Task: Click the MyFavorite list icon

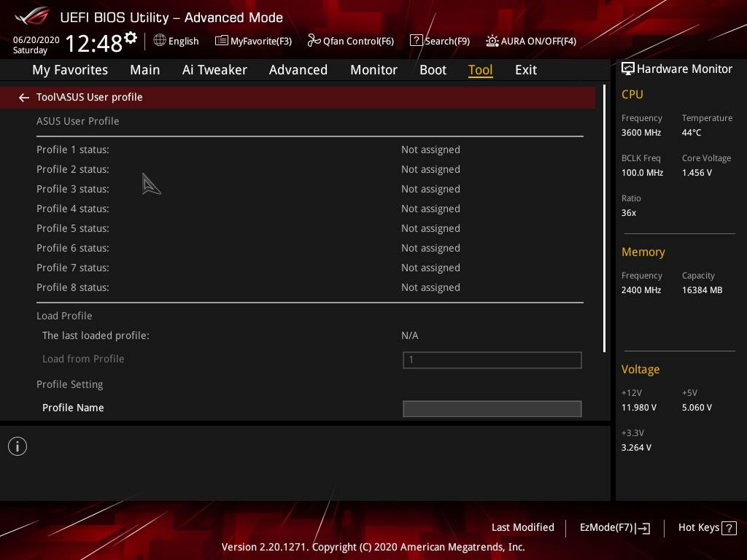Action: point(222,41)
